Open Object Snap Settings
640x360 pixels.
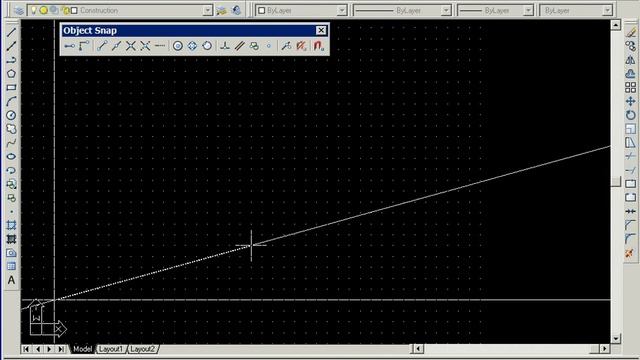pyautogui.click(x=318, y=46)
